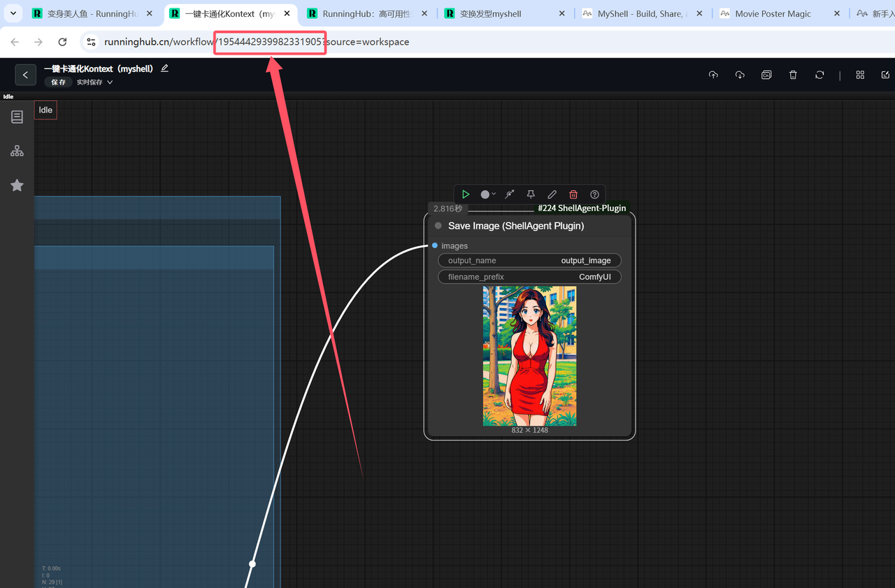Switch to 变身美人鱼 RunningHub tab
Viewport: 895px width, 588px height.
click(92, 13)
